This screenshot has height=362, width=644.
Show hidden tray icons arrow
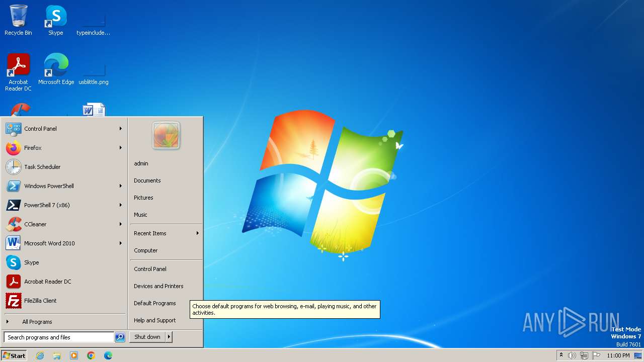(561, 355)
